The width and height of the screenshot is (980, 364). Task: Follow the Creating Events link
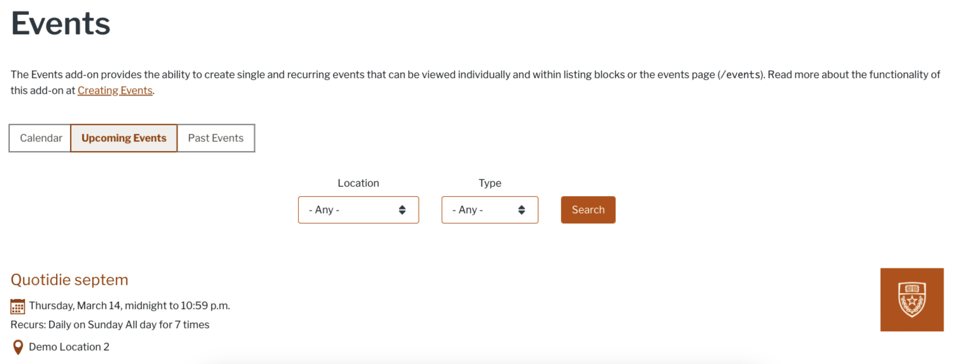pos(115,91)
